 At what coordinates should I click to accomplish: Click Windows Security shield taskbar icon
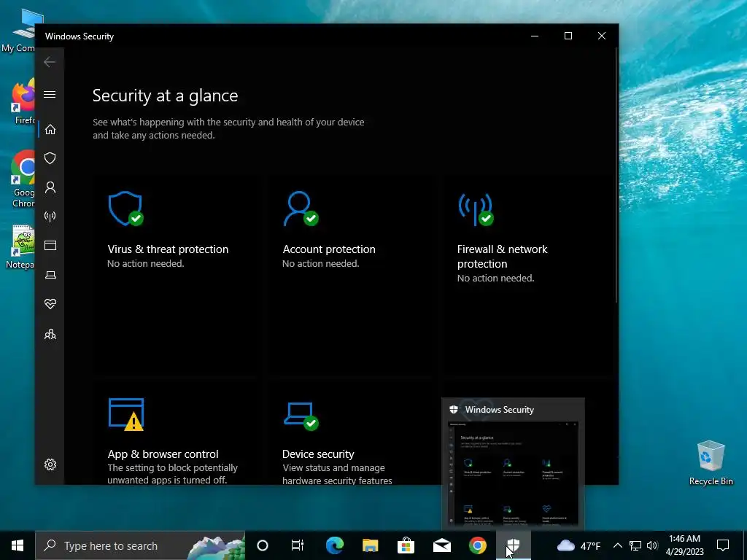point(513,545)
